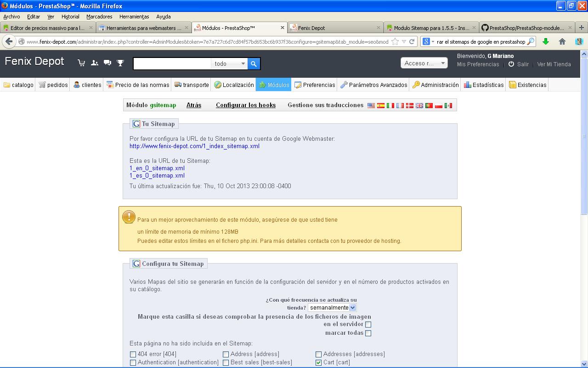Open the 'todo' search scope dropdown
This screenshot has width=588, height=368.
click(x=230, y=64)
